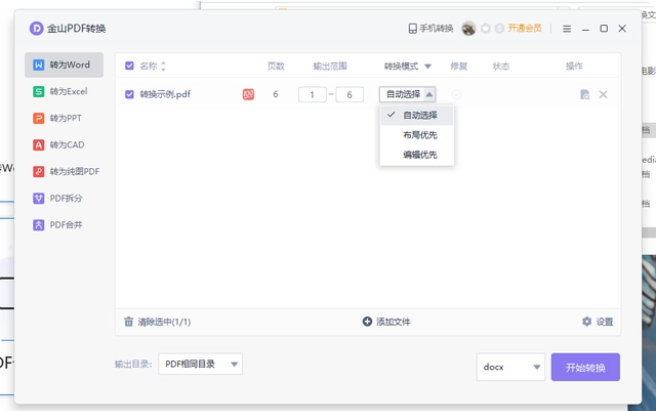
Task: Choose 编辑优先 from conversion mode list
Action: (420, 155)
